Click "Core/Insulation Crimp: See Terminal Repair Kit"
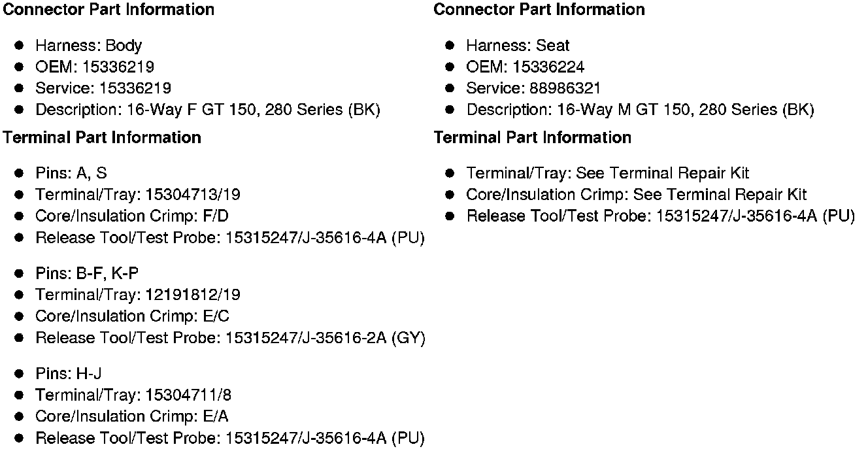Image resolution: width=868 pixels, height=451 pixels. [636, 195]
